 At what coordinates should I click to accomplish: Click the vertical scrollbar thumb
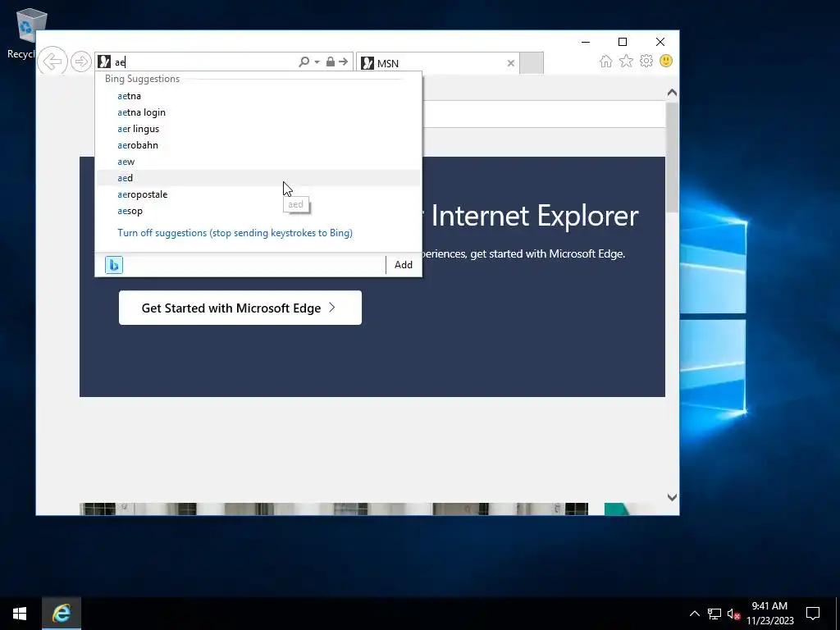point(672,157)
